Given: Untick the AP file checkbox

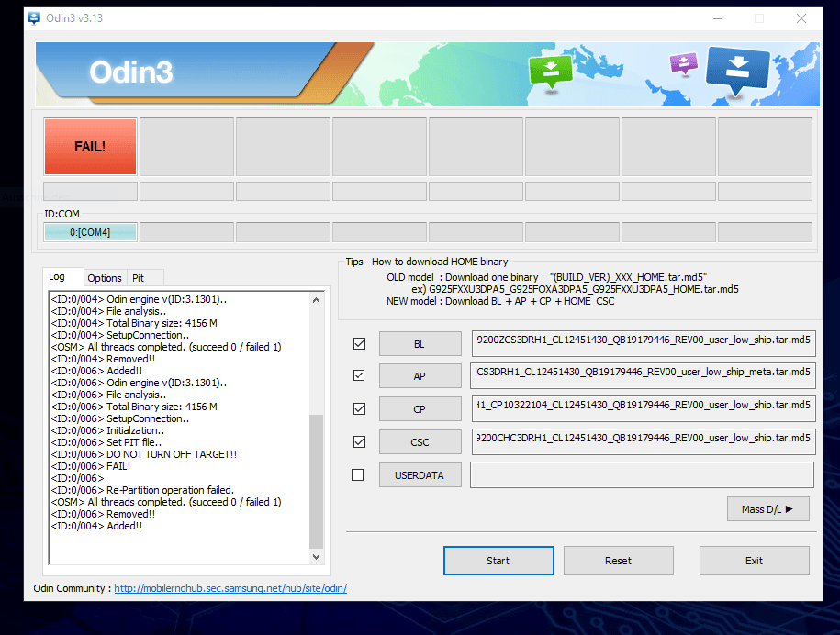Looking at the screenshot, I should 360,376.
